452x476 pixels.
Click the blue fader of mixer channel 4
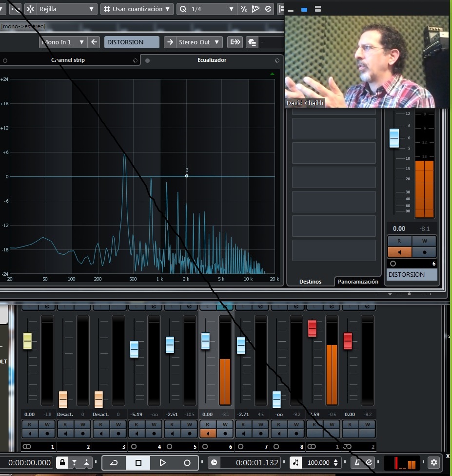(x=134, y=349)
